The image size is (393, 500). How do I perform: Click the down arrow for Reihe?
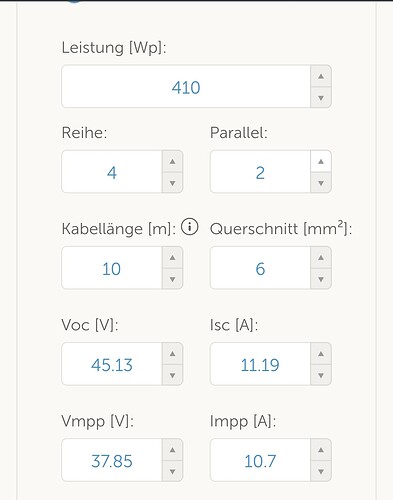tap(172, 183)
